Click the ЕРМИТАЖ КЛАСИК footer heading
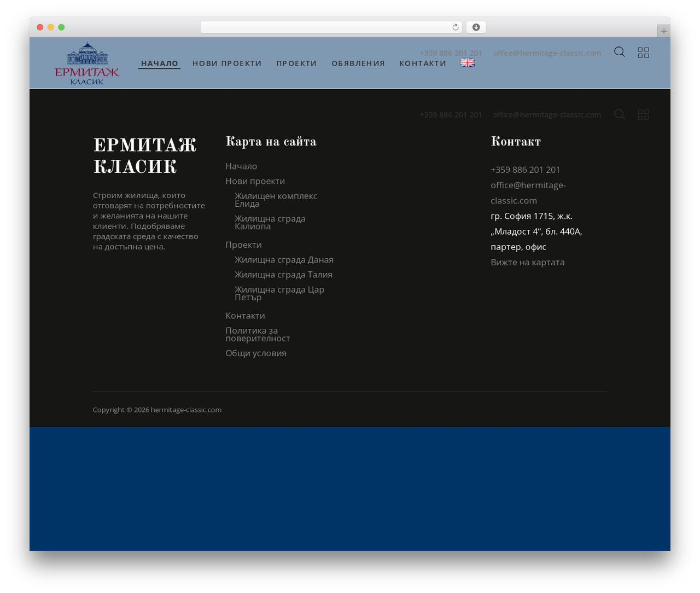Viewport: 700px width, 593px height. pos(145,156)
